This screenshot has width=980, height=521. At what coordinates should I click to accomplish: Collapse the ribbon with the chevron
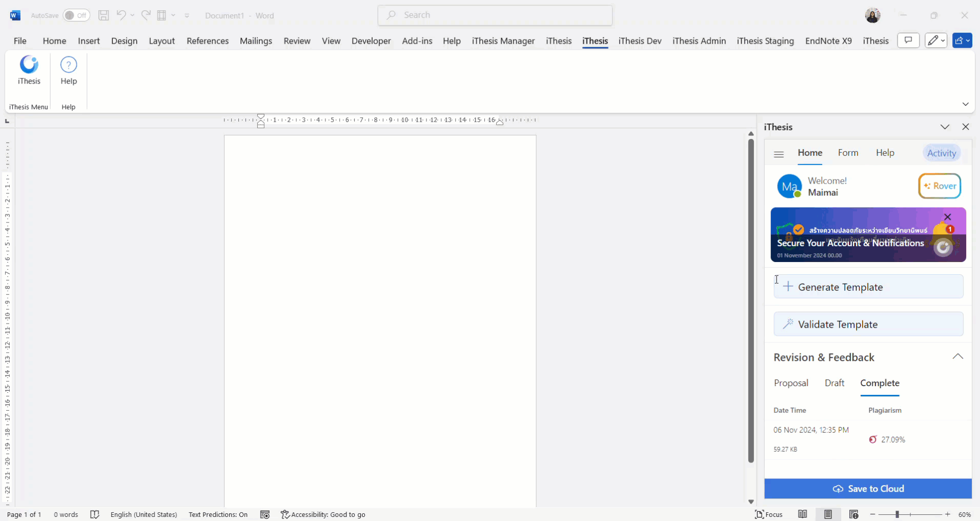click(966, 104)
